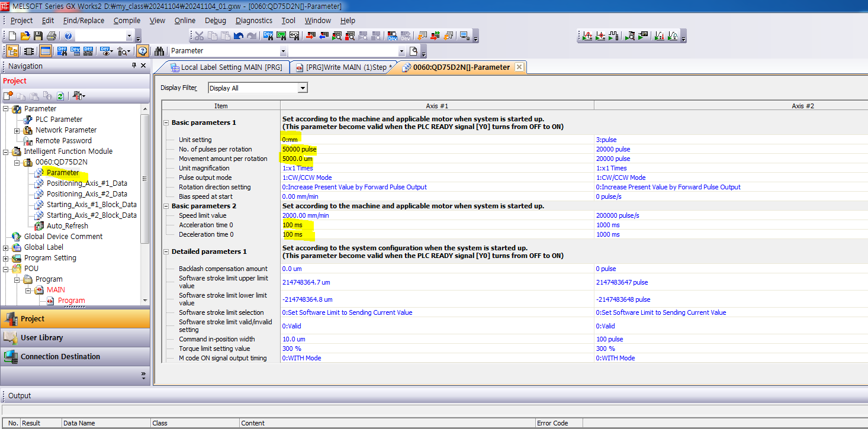
Task: Select Auto_Refresh in tree
Action: point(67,226)
